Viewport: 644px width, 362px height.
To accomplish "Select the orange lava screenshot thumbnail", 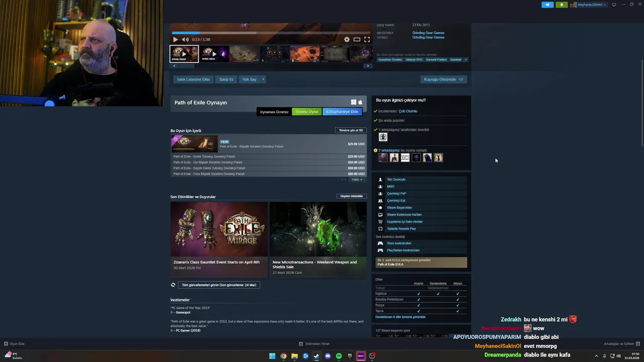I will pos(305,54).
